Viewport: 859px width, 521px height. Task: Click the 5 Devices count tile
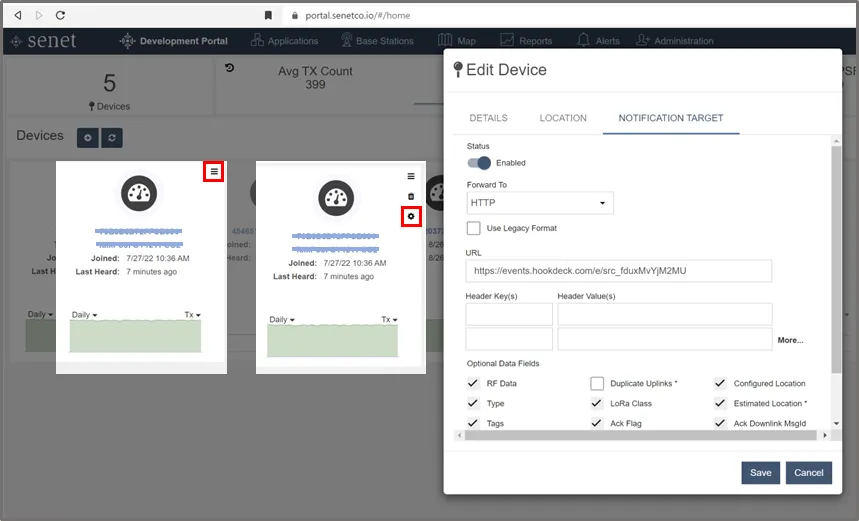(110, 89)
